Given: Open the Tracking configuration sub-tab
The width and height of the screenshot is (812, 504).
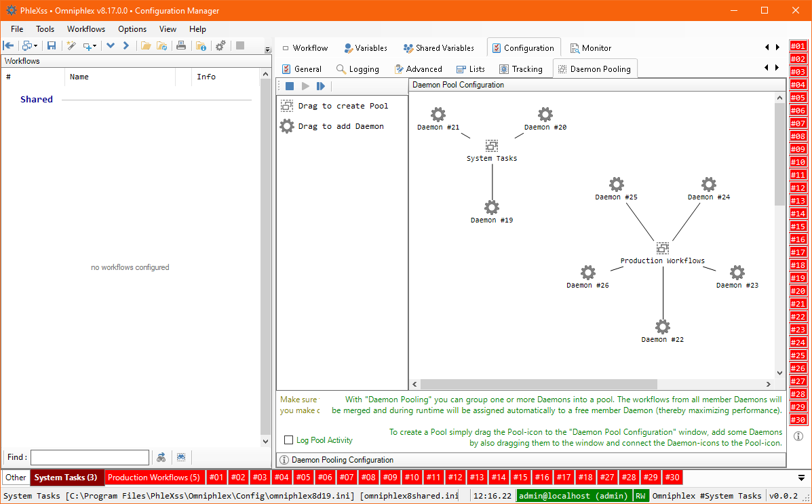Looking at the screenshot, I should (x=521, y=69).
